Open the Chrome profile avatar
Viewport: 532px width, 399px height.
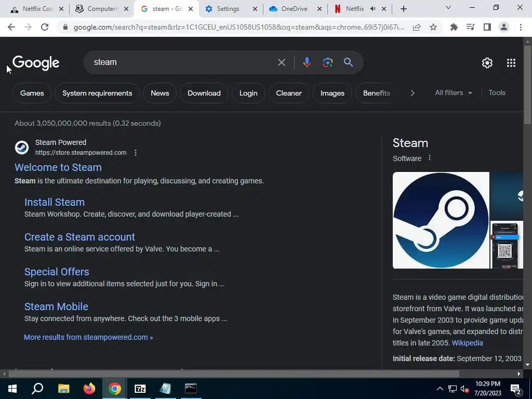(504, 27)
